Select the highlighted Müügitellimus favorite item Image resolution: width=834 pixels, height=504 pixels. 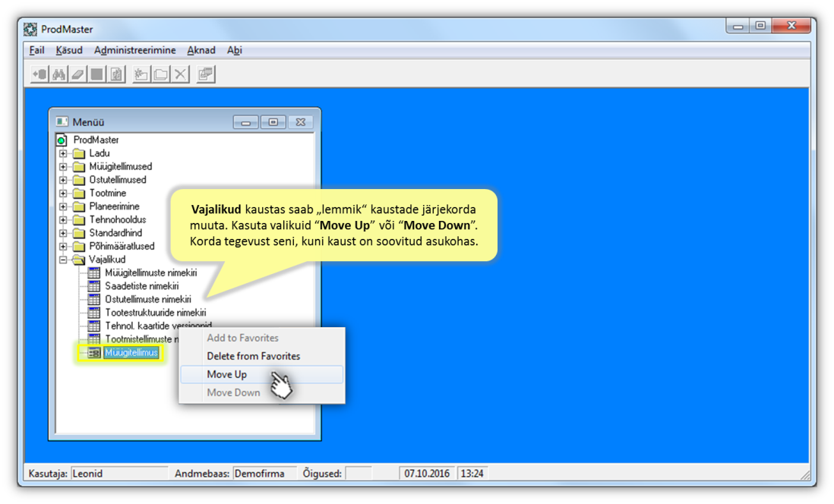click(x=131, y=353)
